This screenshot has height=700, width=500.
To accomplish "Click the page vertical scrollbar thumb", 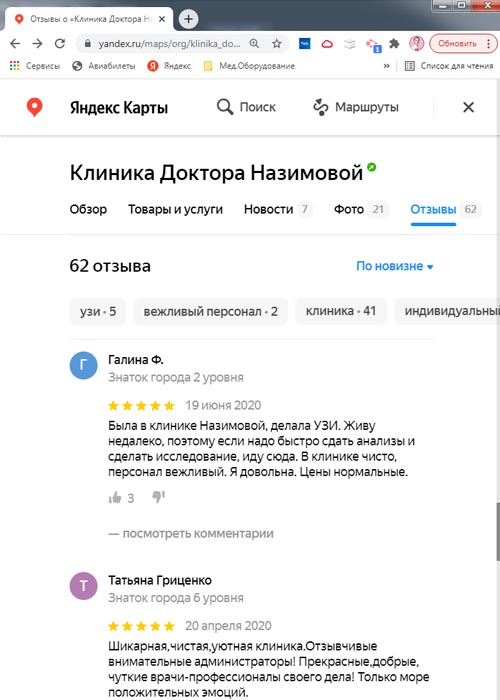I will [498, 531].
